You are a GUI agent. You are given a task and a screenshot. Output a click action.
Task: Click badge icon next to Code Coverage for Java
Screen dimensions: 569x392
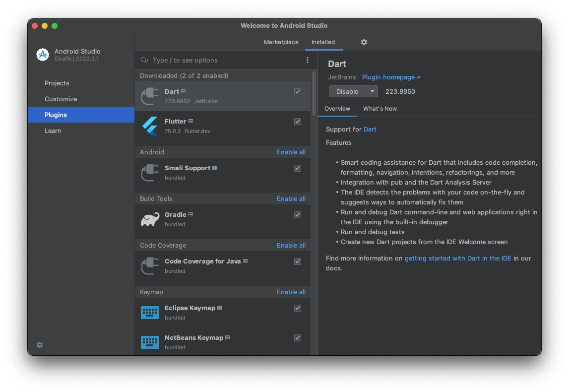point(245,261)
